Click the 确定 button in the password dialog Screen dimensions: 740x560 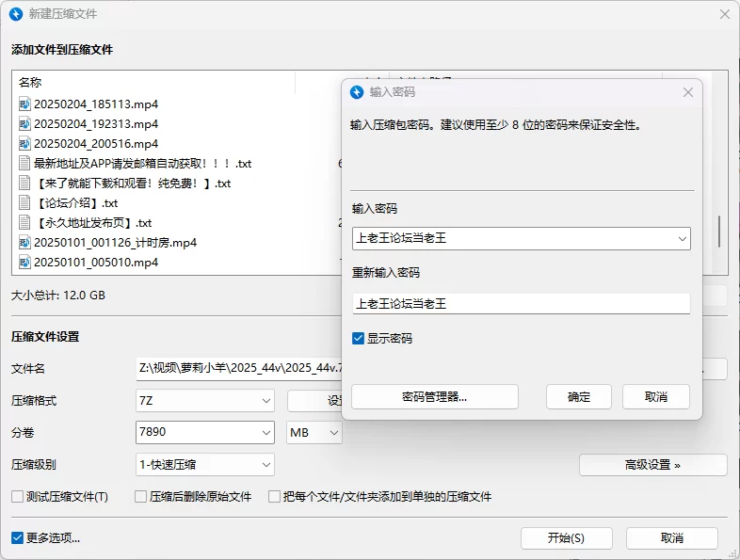578,396
